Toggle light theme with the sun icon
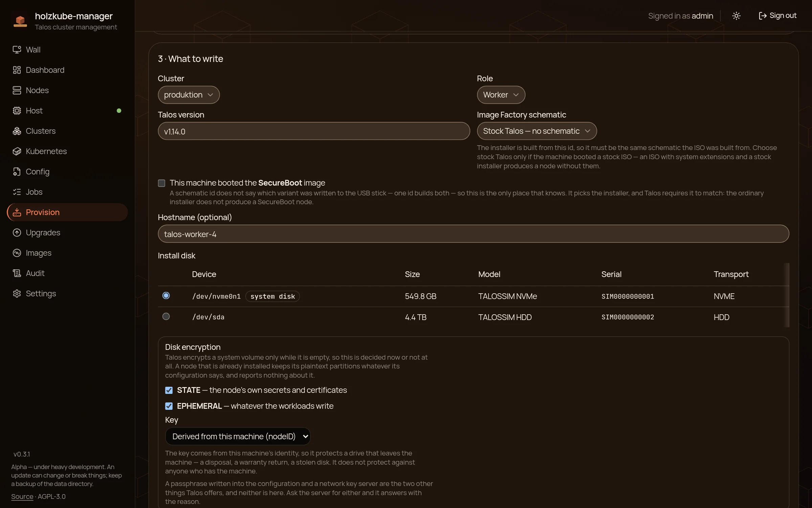 (736, 16)
